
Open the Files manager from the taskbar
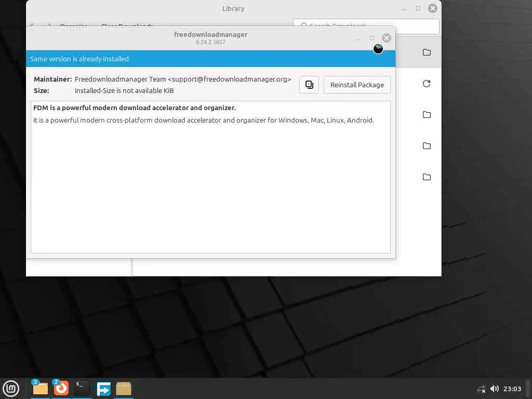tap(40, 388)
